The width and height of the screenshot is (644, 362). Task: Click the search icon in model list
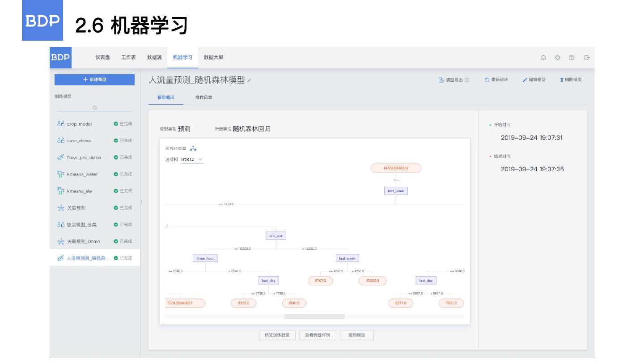94,108
